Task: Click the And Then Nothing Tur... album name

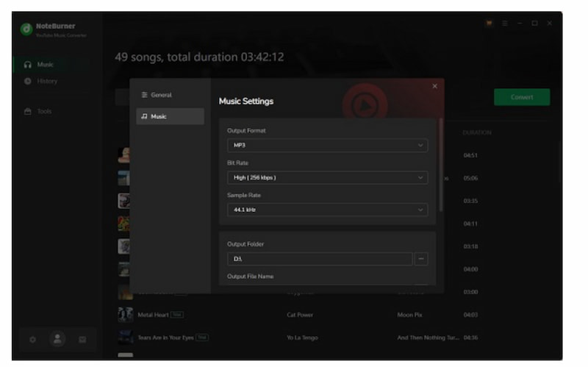Action: click(428, 338)
